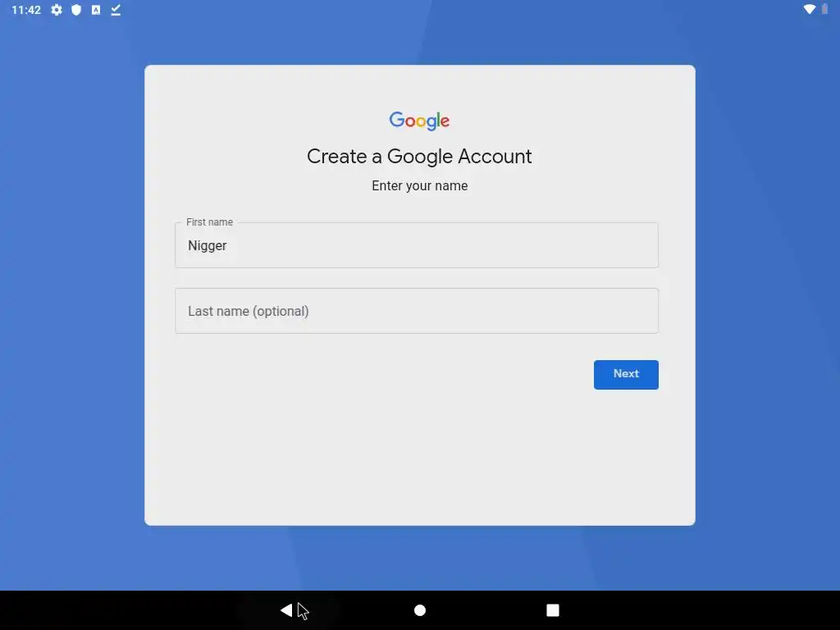
Task: Tap the Wi-Fi signal icon
Action: (x=810, y=9)
